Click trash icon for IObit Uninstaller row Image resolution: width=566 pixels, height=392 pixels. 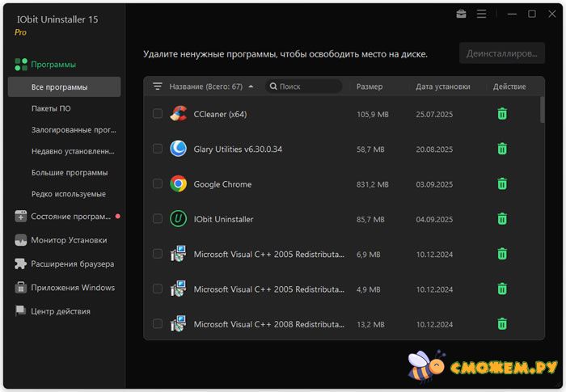[502, 219]
